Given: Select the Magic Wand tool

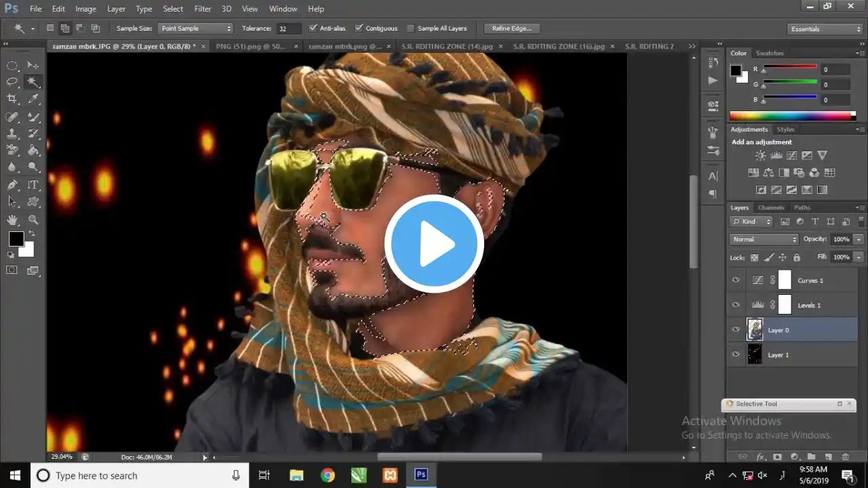Looking at the screenshot, I should [x=33, y=82].
